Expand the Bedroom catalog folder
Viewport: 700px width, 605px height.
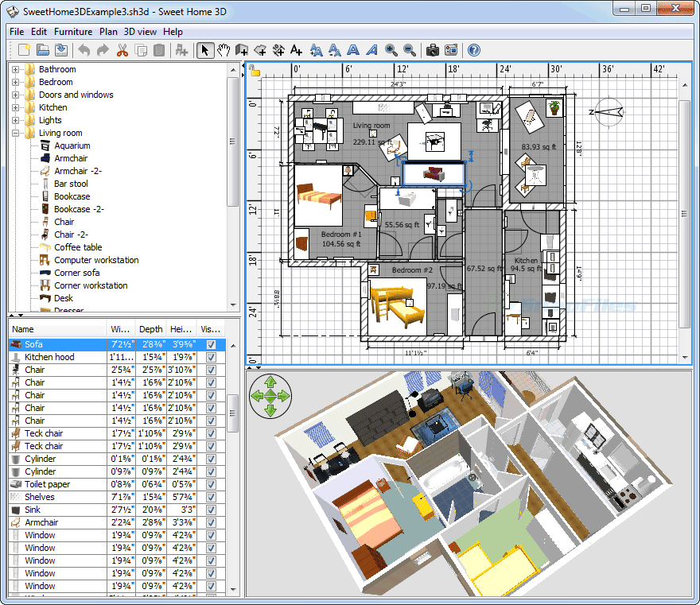coord(16,82)
